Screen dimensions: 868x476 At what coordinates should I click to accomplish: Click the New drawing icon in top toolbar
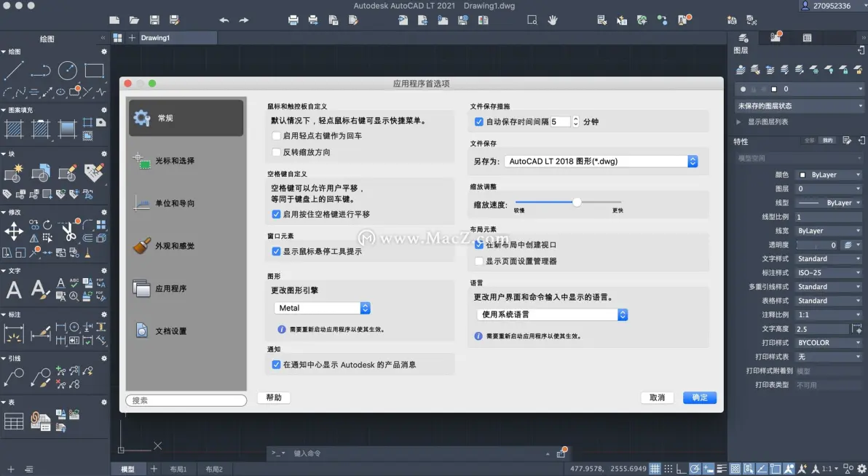114,20
